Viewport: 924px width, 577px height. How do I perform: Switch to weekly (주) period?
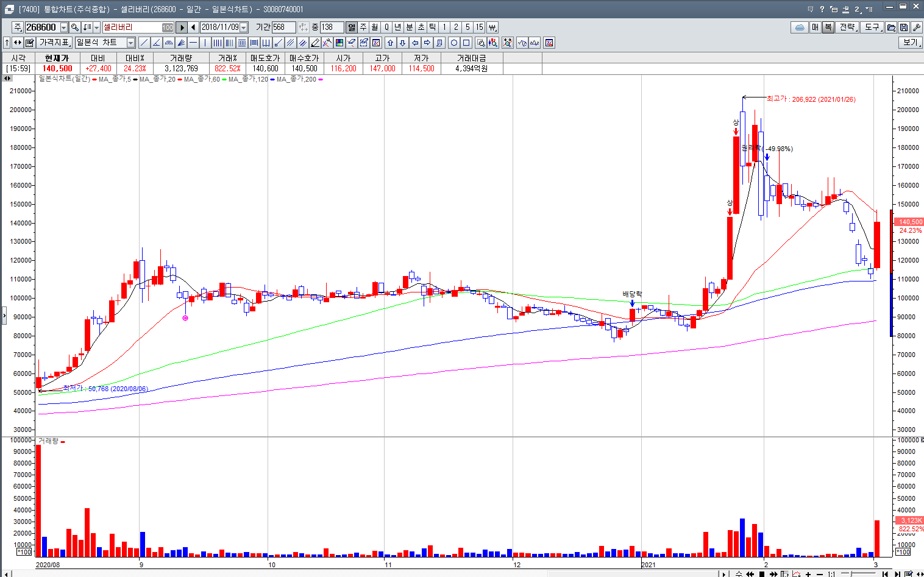pyautogui.click(x=363, y=27)
